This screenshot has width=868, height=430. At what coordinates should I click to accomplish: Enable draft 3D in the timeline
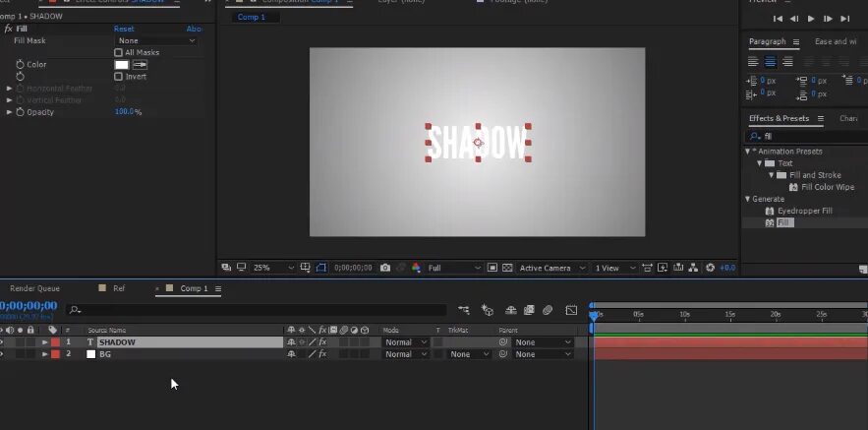[x=488, y=310]
